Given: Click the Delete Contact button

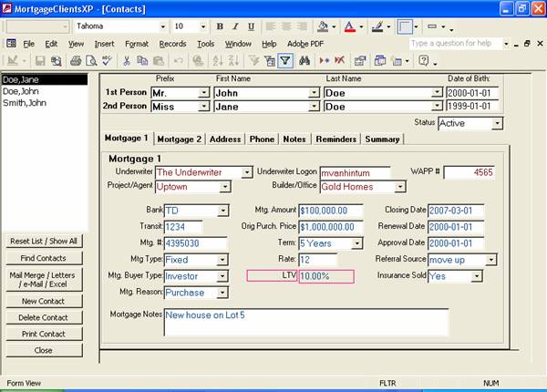Looking at the screenshot, I should tap(44, 317).
